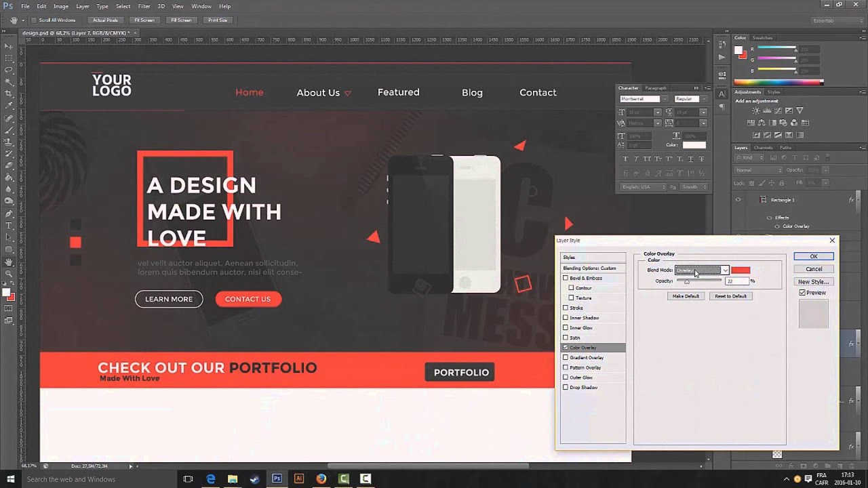Select the Lasso tool
This screenshot has height=488, width=868.
pyautogui.click(x=9, y=70)
